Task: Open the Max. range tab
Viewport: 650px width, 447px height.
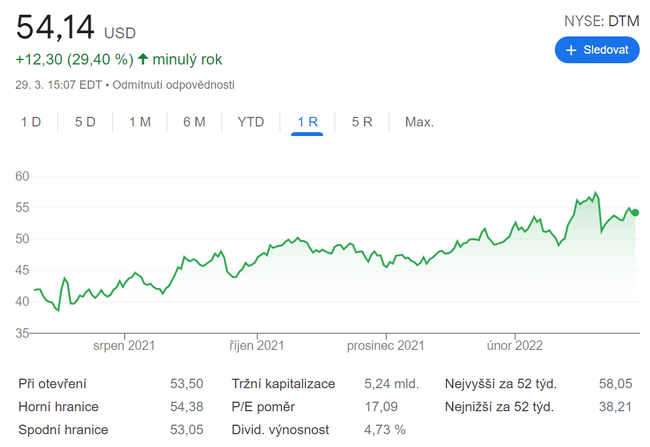Action: [x=419, y=122]
